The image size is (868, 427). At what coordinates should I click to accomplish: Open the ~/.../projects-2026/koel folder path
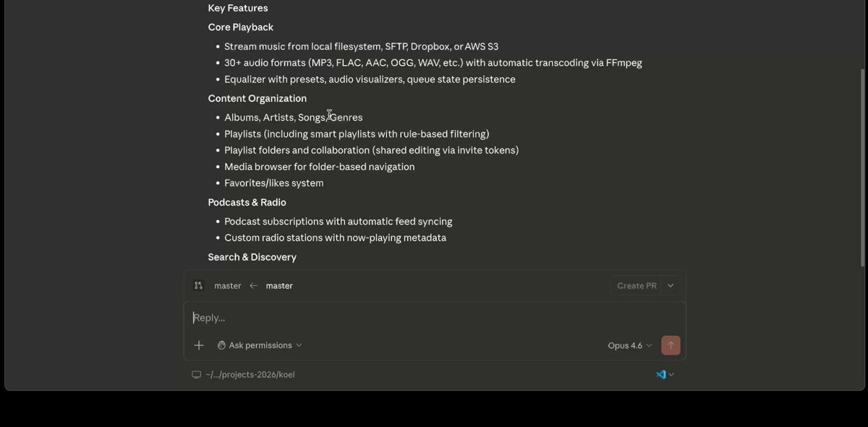pos(250,375)
